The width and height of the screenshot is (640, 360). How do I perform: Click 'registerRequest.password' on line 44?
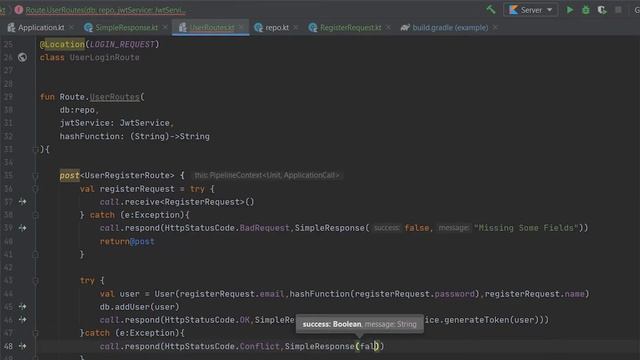[415, 294]
